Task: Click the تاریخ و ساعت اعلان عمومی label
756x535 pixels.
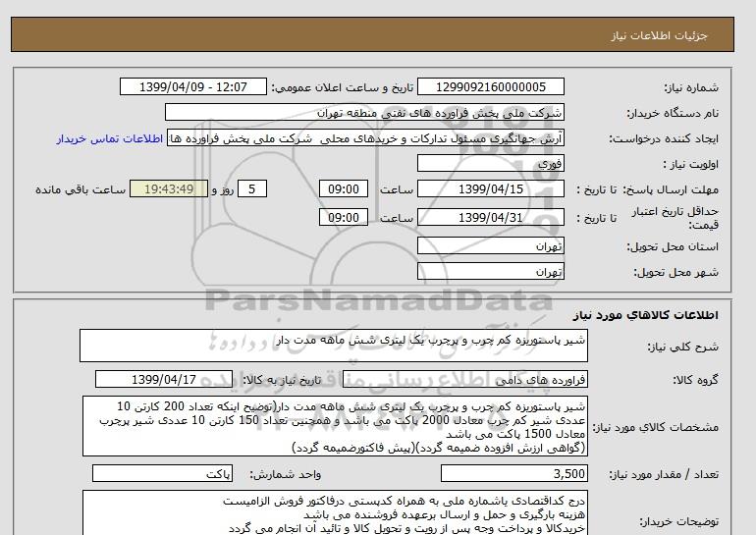Action: (343, 87)
